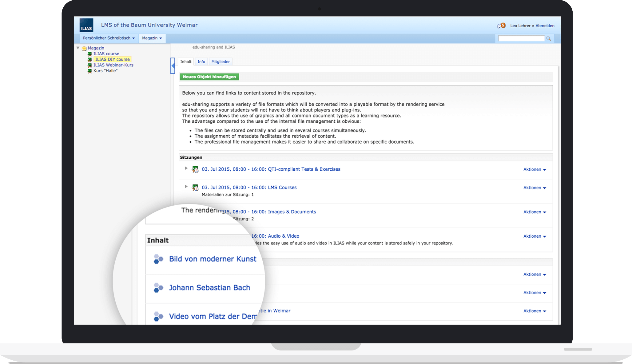Image resolution: width=632 pixels, height=364 pixels.
Task: Click the Johann Sebastian Bach link
Action: point(209,287)
